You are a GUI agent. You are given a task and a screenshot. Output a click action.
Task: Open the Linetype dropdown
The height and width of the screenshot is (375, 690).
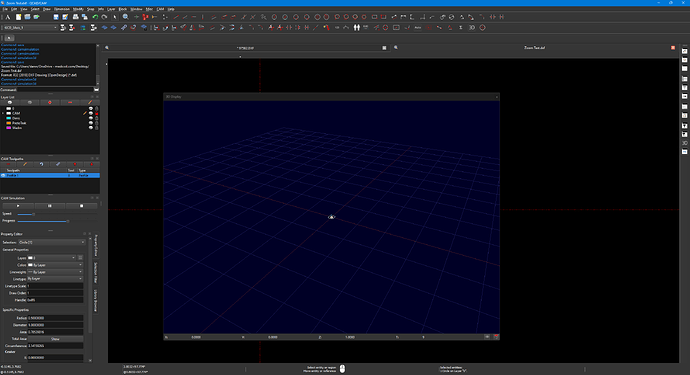pos(55,279)
